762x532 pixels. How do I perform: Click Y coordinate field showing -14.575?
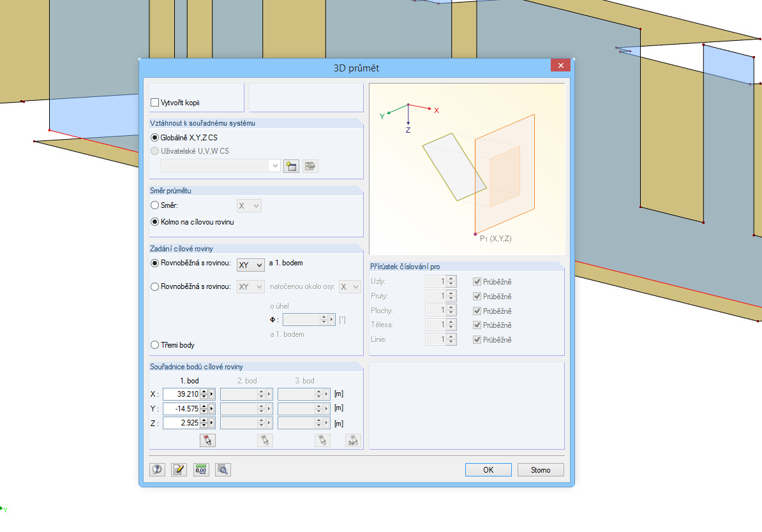click(182, 409)
